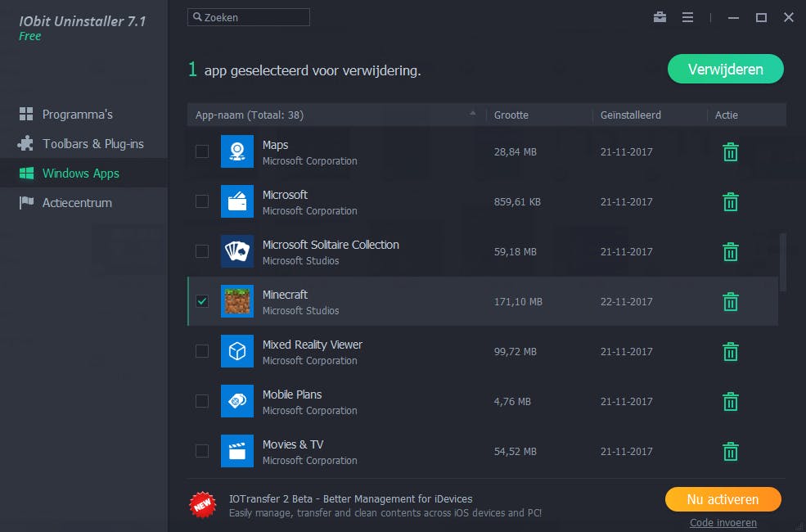Image resolution: width=806 pixels, height=532 pixels.
Task: Open the hamburger options menu
Action: coord(687,17)
